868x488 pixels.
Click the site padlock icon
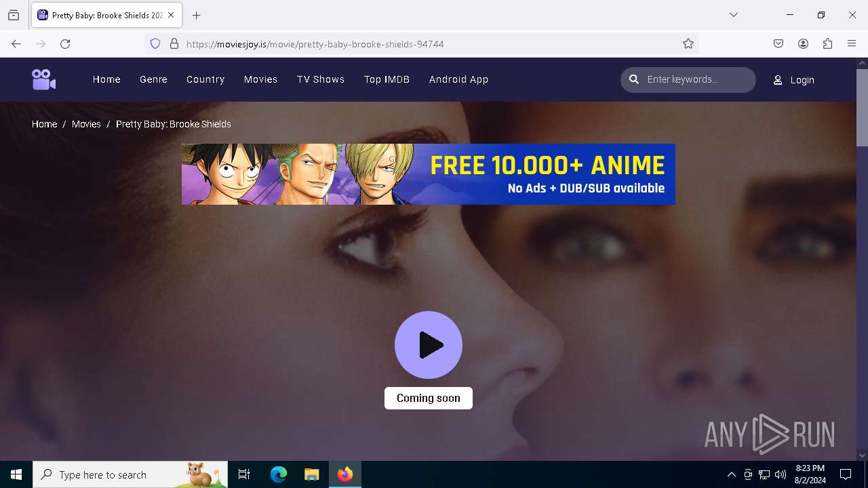[174, 43]
